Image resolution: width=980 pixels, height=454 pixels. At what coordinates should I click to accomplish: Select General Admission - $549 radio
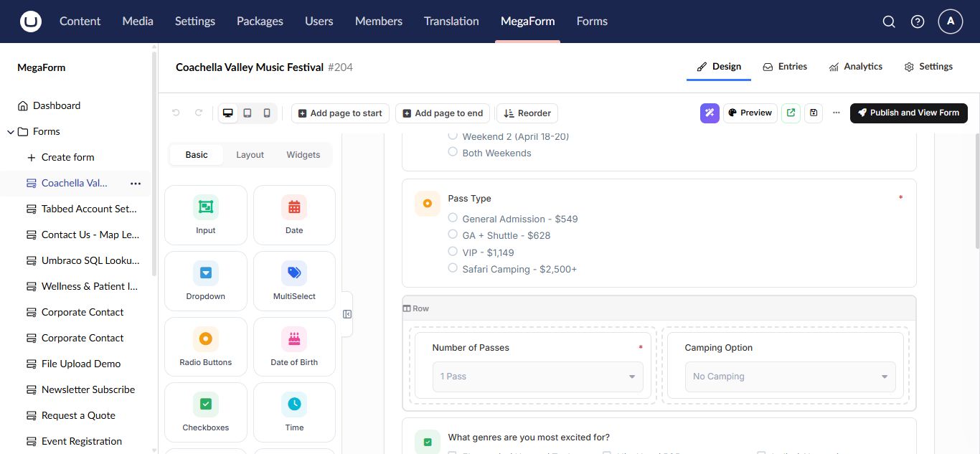tap(453, 218)
